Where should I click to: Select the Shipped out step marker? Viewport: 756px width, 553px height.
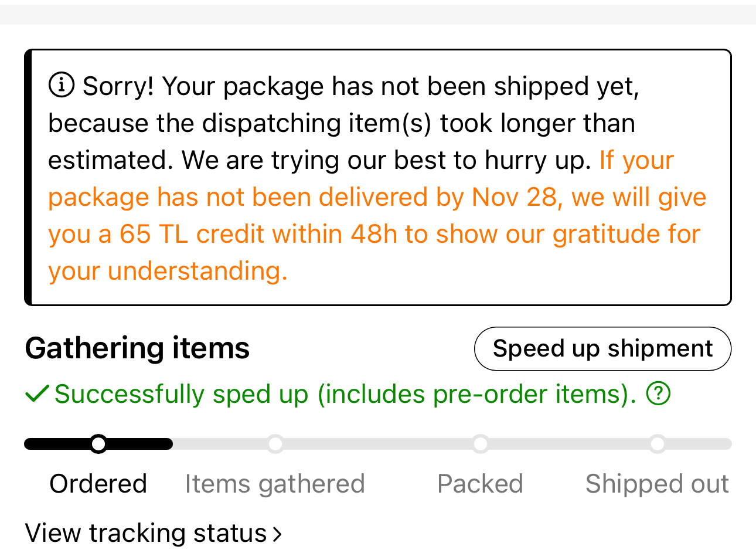pyautogui.click(x=658, y=444)
